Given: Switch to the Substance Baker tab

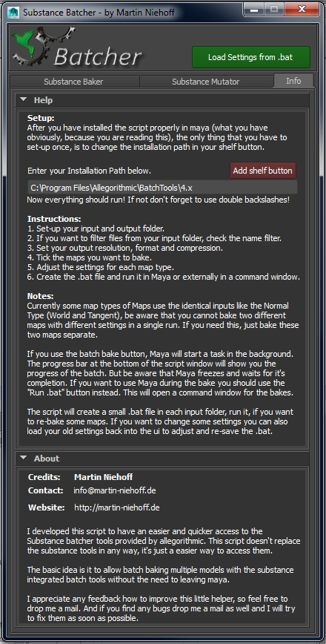Looking at the screenshot, I should pos(74,82).
